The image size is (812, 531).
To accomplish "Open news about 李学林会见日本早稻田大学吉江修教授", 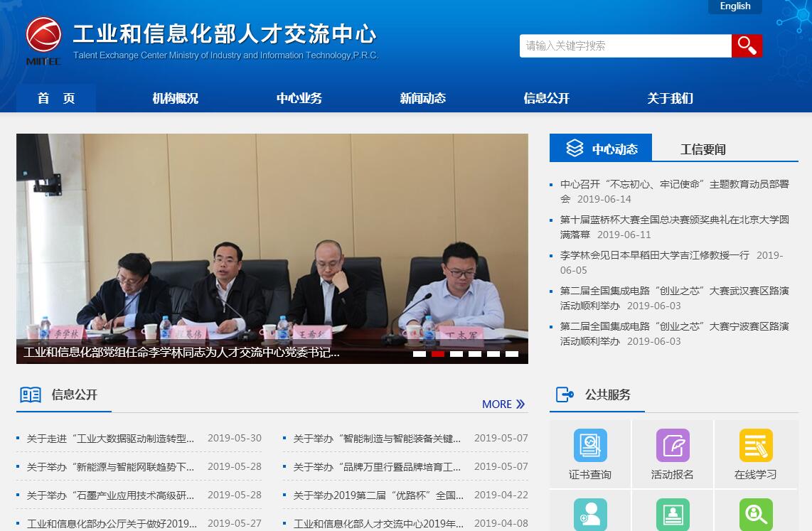I will (x=655, y=255).
